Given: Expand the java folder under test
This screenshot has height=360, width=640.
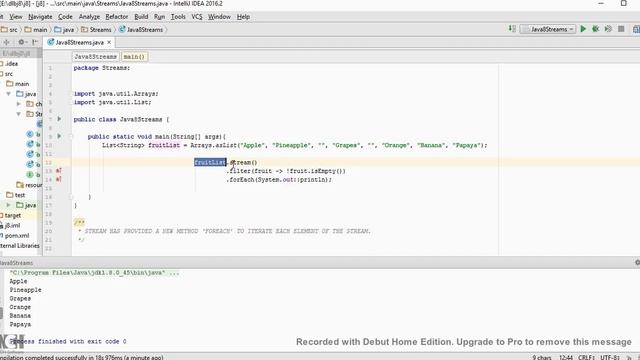Looking at the screenshot, I should (9, 205).
